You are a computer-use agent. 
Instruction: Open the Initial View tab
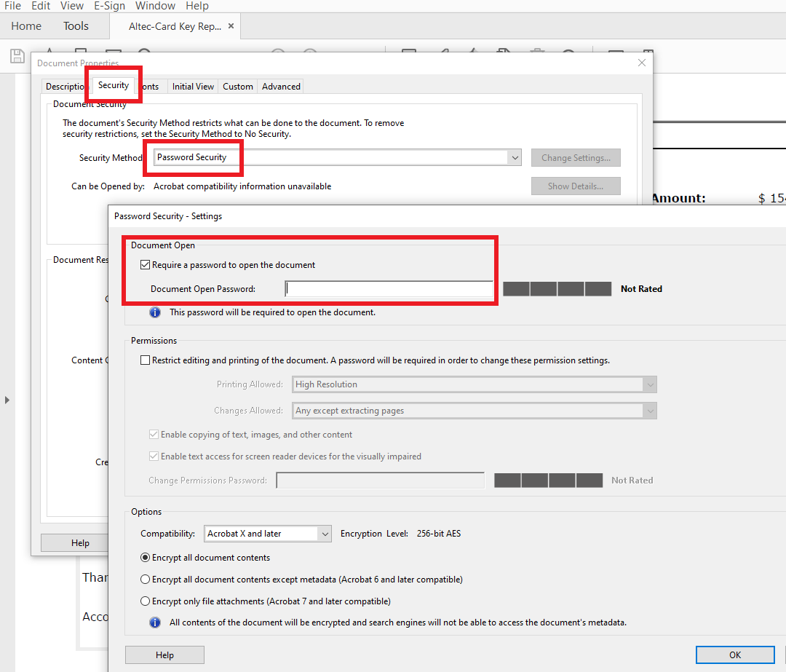tap(193, 86)
